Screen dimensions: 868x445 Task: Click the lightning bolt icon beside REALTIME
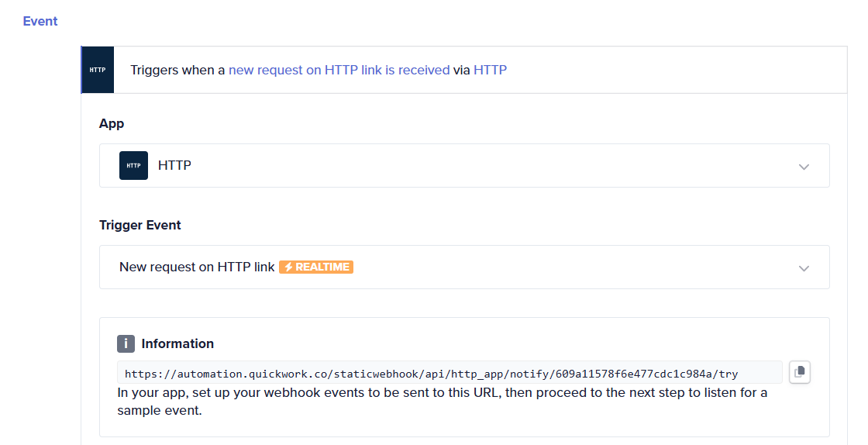click(288, 267)
